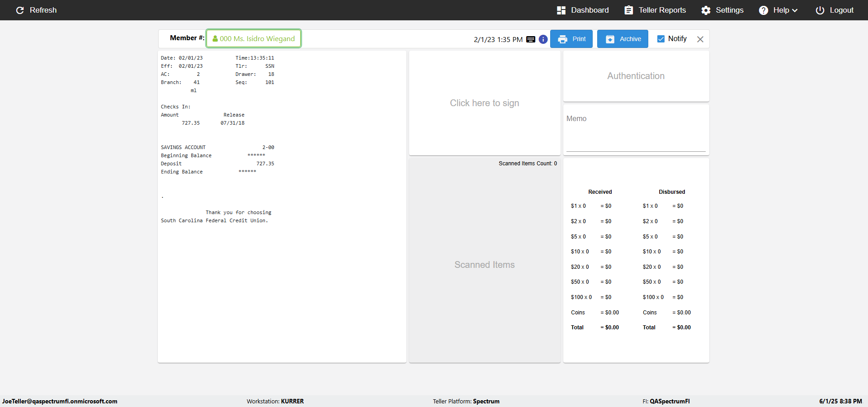This screenshot has width=868, height=407.
Task: Click the Scanned Items Count: 0 text
Action: click(528, 164)
